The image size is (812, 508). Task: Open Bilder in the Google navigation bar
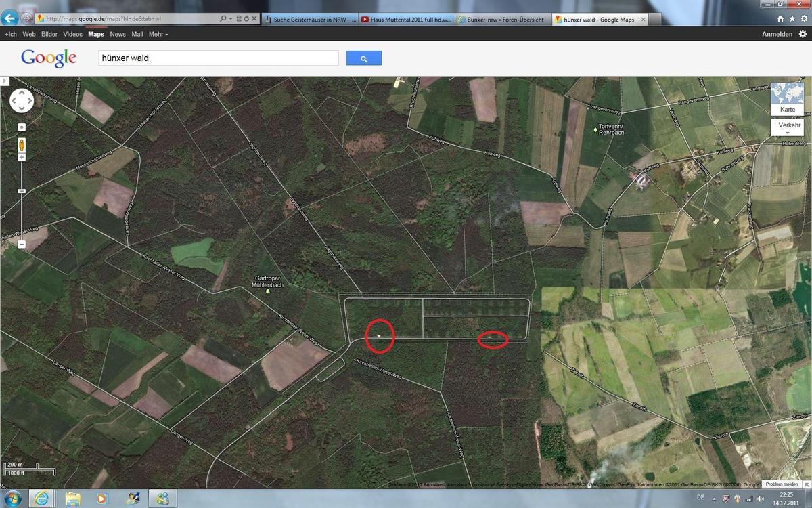tap(49, 34)
